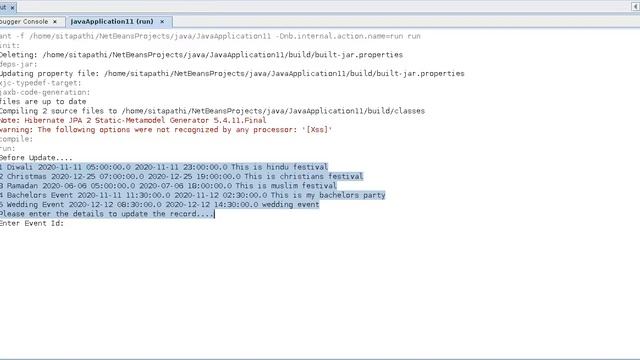Click the Hibernate JPA 2 note line
Image resolution: width=640 pixels, height=360 pixels.
[x=133, y=120]
